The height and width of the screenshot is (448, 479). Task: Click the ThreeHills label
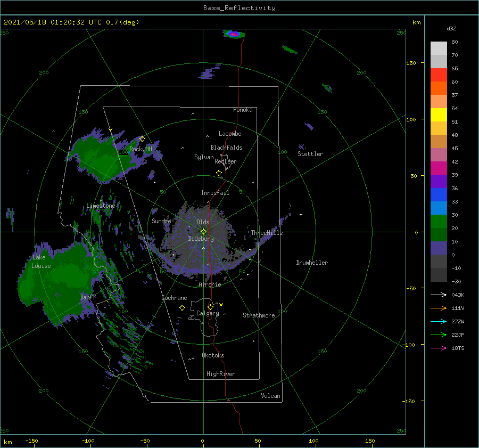(267, 233)
